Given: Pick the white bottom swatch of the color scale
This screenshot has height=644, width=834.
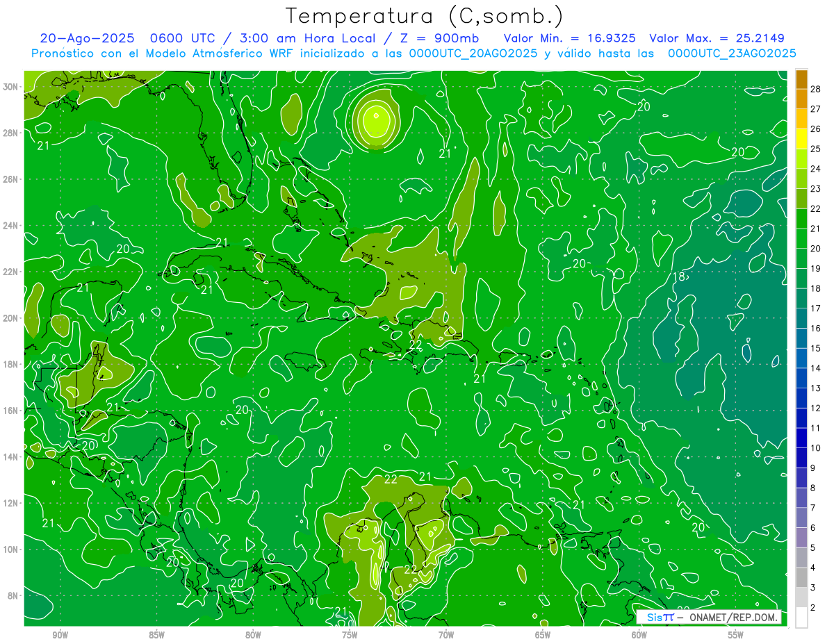Looking at the screenshot, I should pyautogui.click(x=801, y=618).
